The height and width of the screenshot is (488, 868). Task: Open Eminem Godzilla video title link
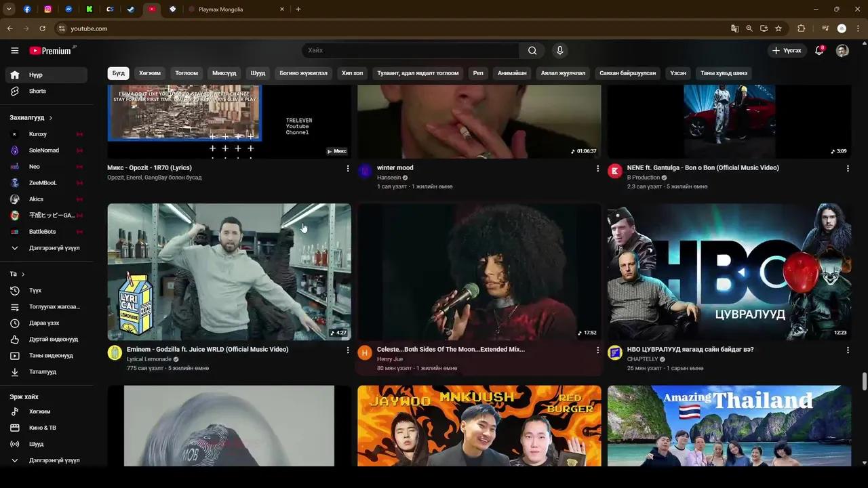(208, 350)
